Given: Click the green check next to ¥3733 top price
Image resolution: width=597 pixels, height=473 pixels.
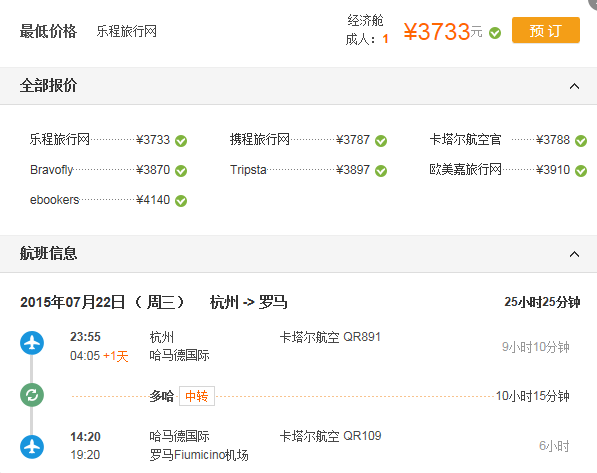Looking at the screenshot, I should 495,33.
